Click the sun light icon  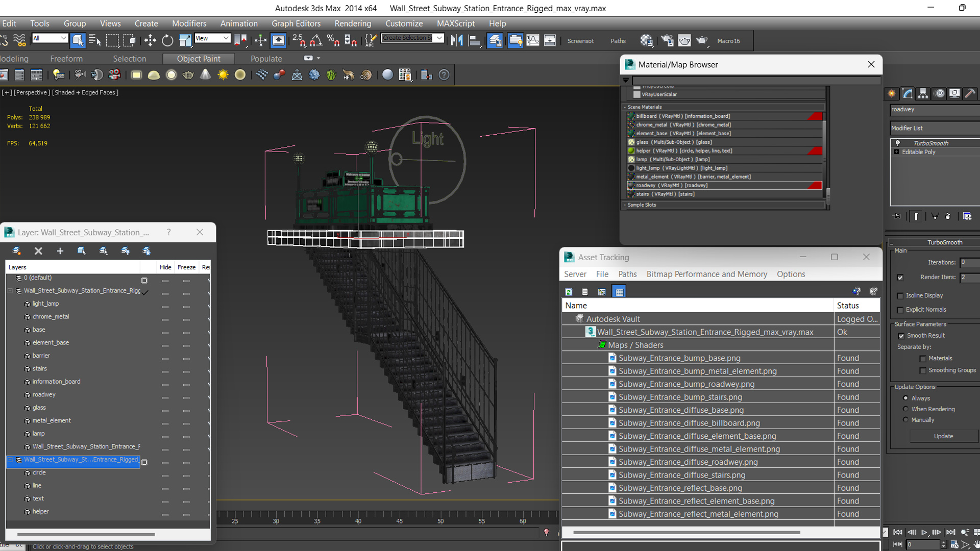click(223, 75)
